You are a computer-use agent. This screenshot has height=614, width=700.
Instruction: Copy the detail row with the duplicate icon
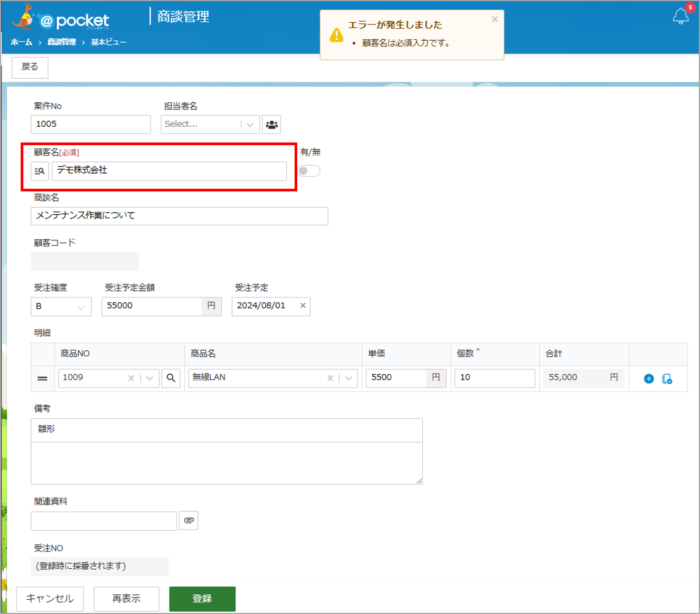coord(667,379)
